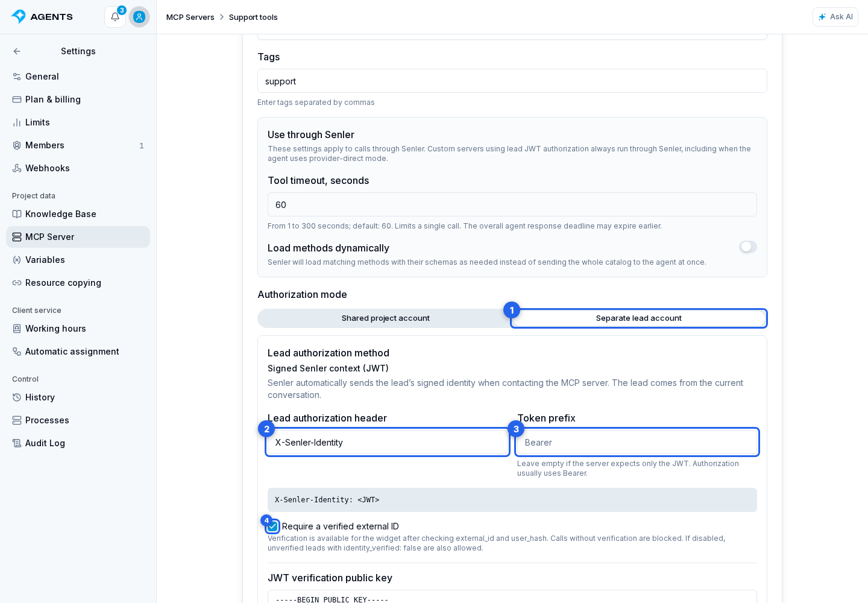Open the notifications bell
The image size is (868, 603).
115,17
